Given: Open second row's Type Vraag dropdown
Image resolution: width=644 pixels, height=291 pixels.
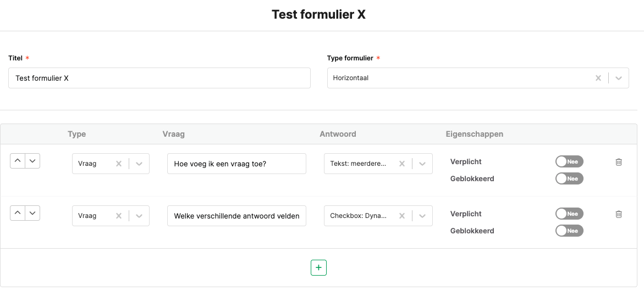Looking at the screenshot, I should point(139,216).
